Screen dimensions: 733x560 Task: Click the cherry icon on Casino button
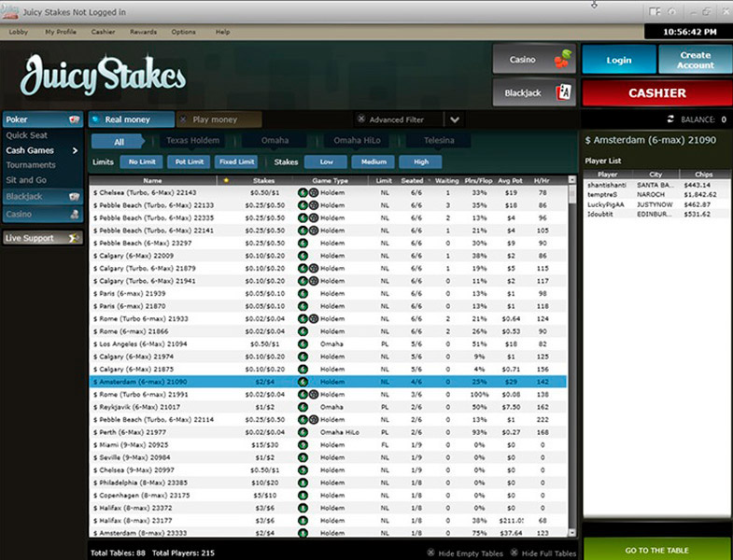(563, 60)
